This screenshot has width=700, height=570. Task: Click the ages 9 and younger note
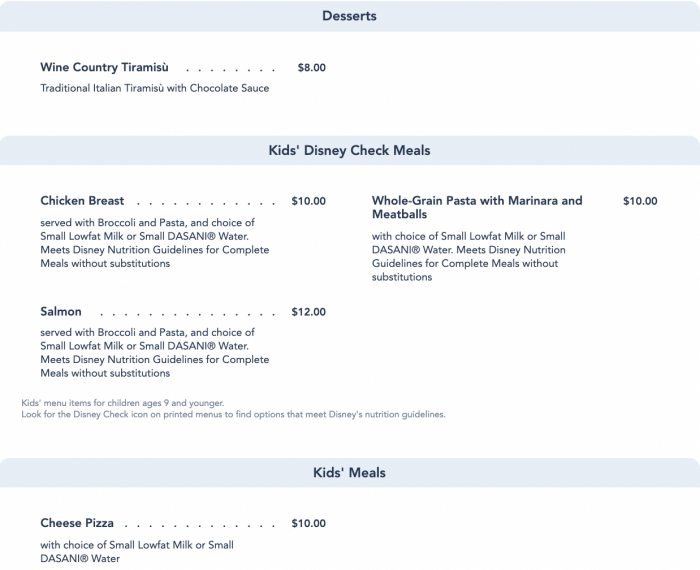tap(123, 403)
